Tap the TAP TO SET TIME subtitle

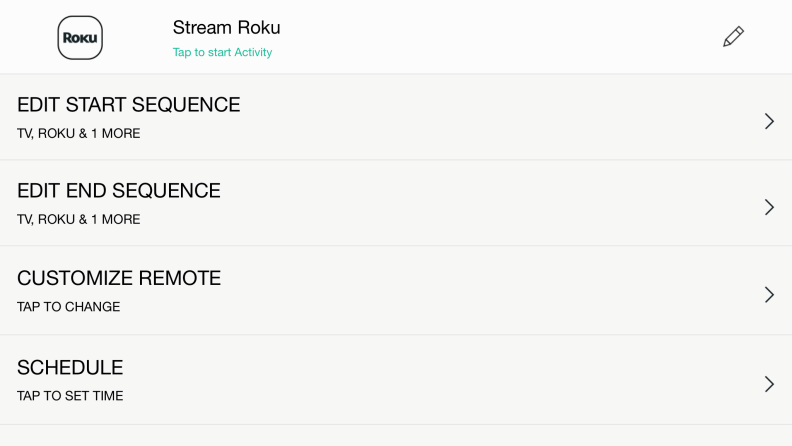click(x=70, y=395)
